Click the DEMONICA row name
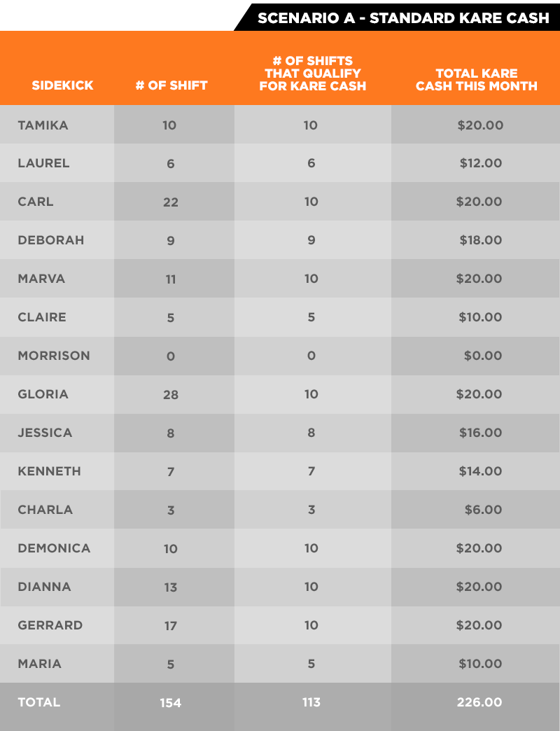 (x=54, y=548)
